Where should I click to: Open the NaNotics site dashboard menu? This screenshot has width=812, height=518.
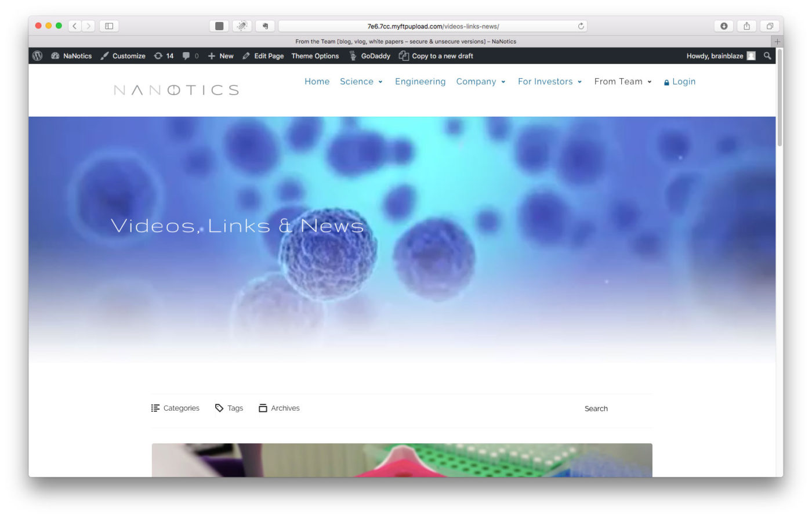tap(71, 56)
